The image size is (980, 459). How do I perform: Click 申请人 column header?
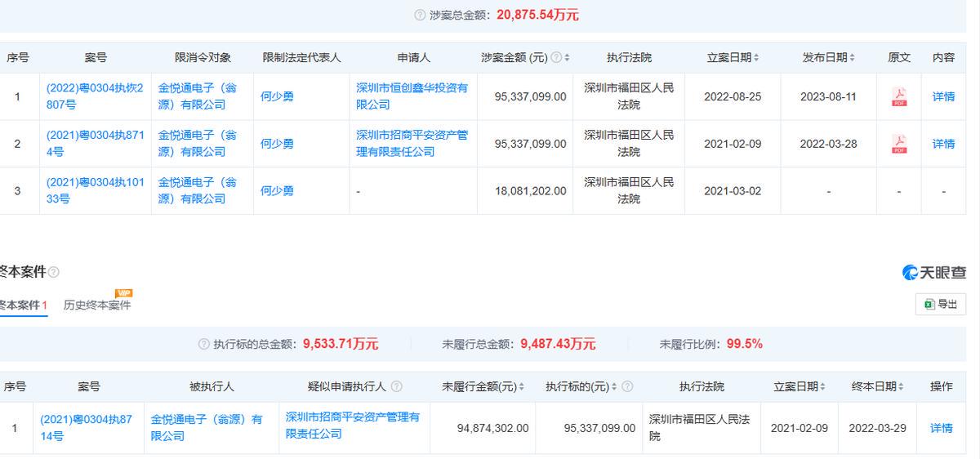414,57
